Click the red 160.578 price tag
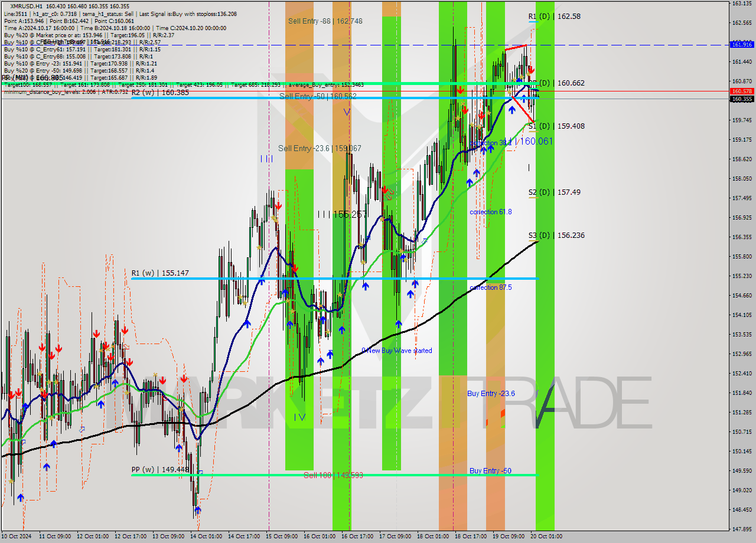 pyautogui.click(x=742, y=91)
